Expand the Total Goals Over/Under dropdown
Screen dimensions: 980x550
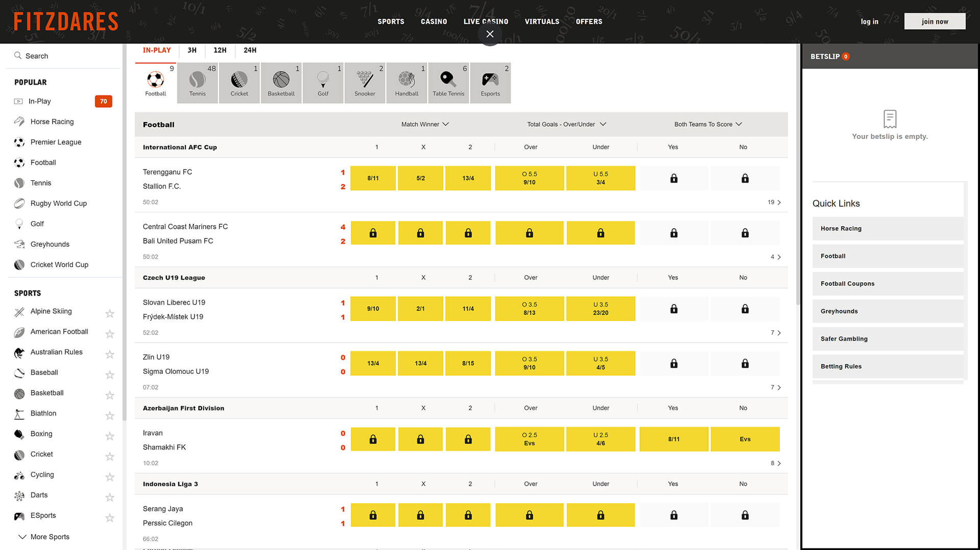tap(567, 124)
